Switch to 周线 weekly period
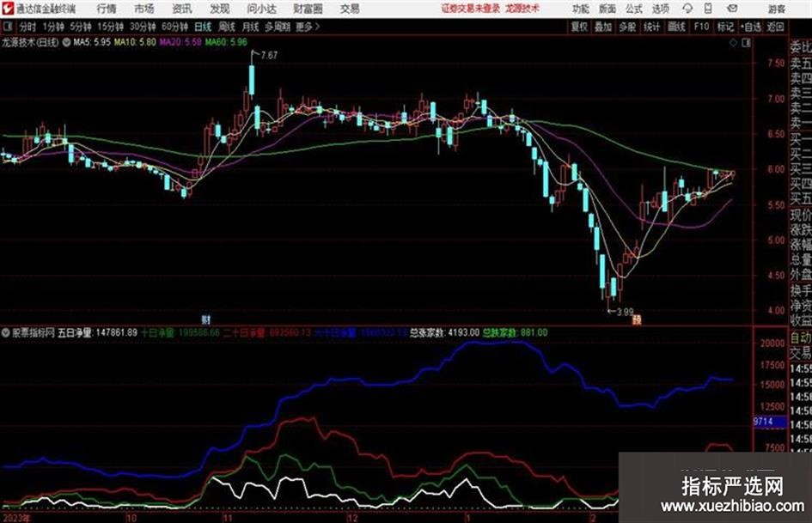 click(x=227, y=27)
